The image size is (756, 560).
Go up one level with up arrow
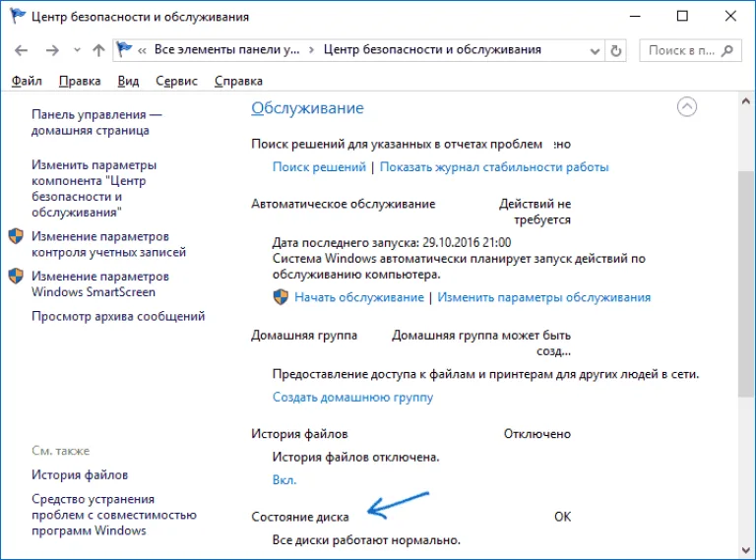(98, 50)
